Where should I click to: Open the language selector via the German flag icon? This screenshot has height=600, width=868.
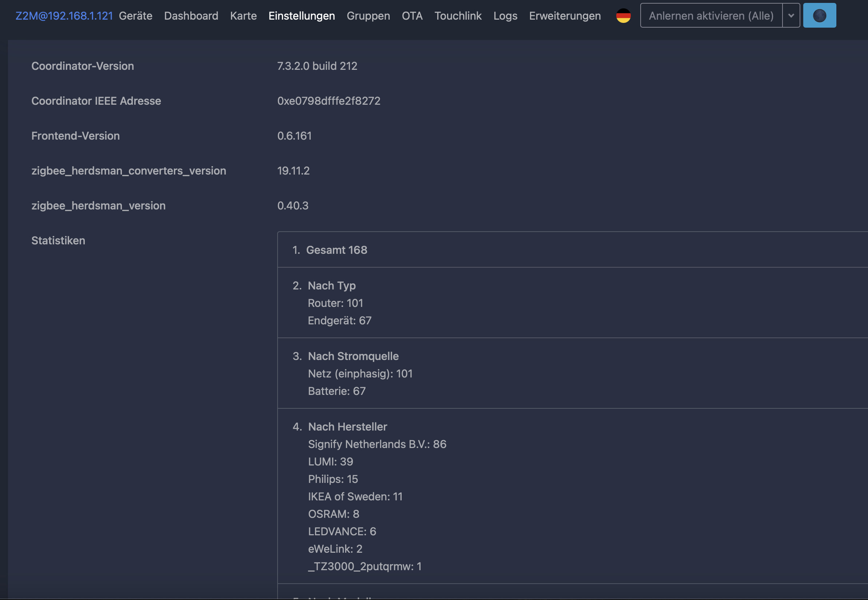623,15
